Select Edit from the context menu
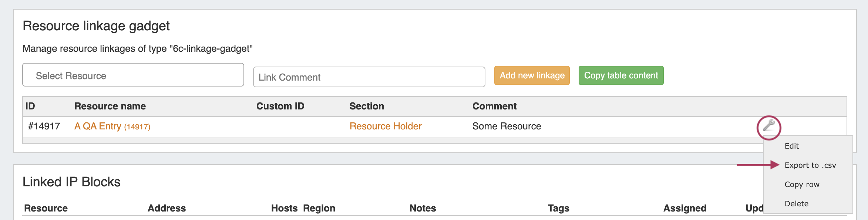The width and height of the screenshot is (868, 220). pyautogui.click(x=792, y=146)
